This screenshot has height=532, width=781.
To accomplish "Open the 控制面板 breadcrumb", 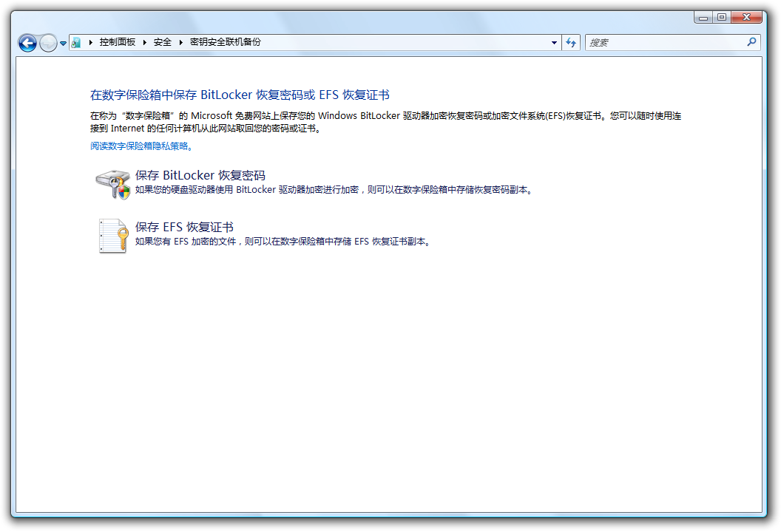I will tap(118, 42).
